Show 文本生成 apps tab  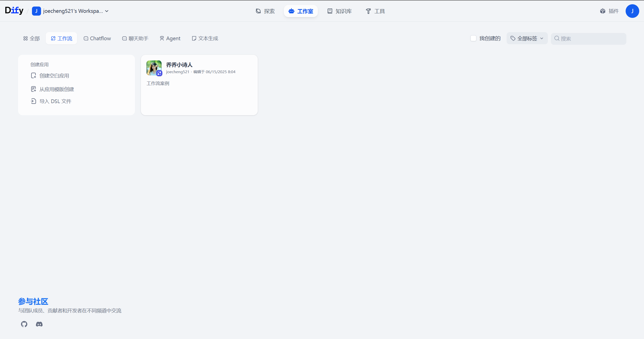(x=205, y=38)
